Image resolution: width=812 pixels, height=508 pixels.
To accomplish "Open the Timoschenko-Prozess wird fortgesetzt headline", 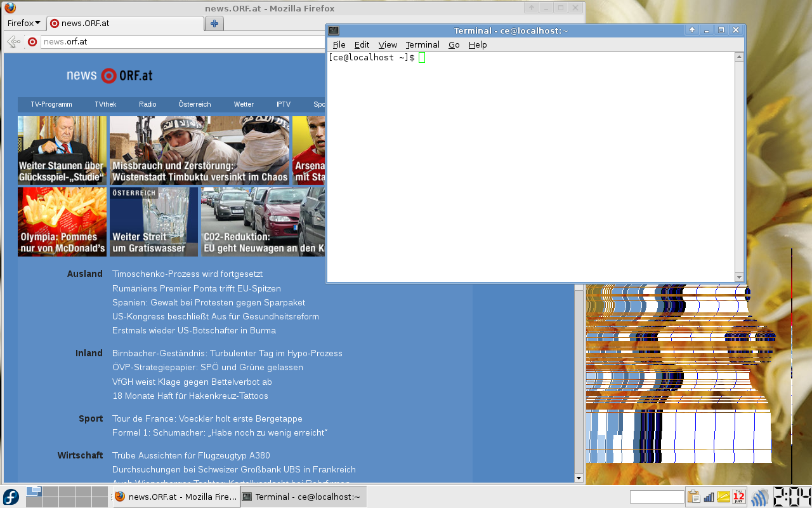I will [x=187, y=274].
